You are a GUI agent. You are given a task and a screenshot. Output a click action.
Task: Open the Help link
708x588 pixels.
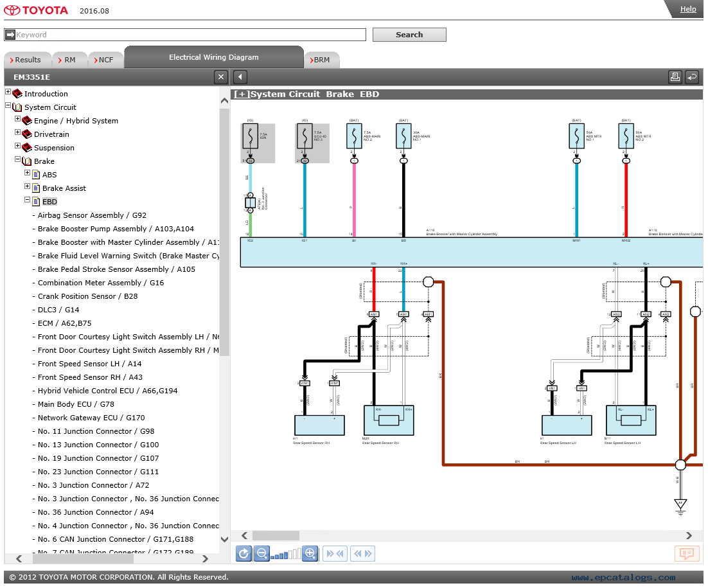click(688, 9)
